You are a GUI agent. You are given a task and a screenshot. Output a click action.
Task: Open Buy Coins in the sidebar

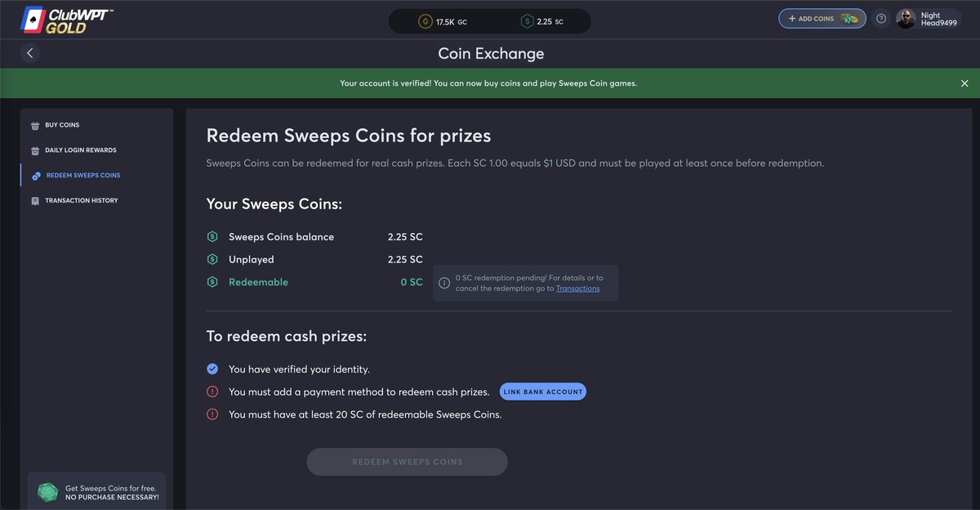click(62, 125)
